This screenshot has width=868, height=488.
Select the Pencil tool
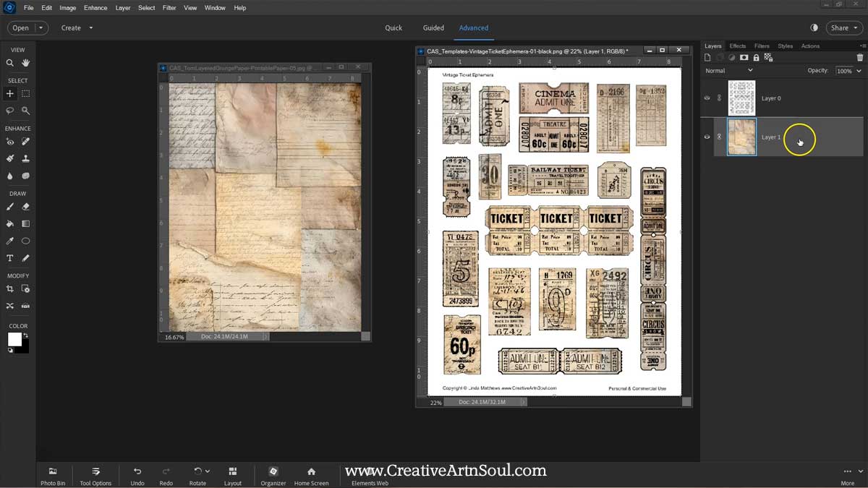coord(25,258)
